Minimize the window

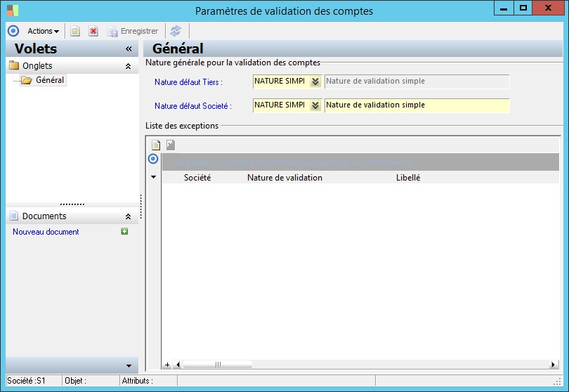504,8
